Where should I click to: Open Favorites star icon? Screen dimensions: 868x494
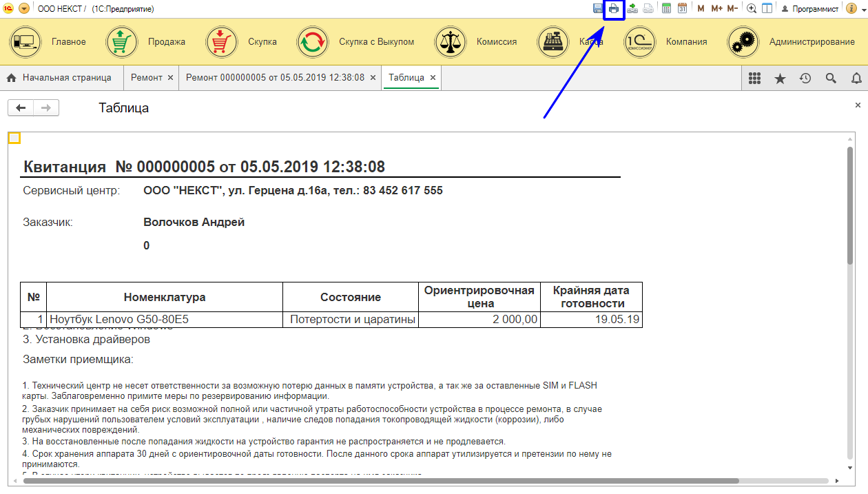(x=780, y=79)
